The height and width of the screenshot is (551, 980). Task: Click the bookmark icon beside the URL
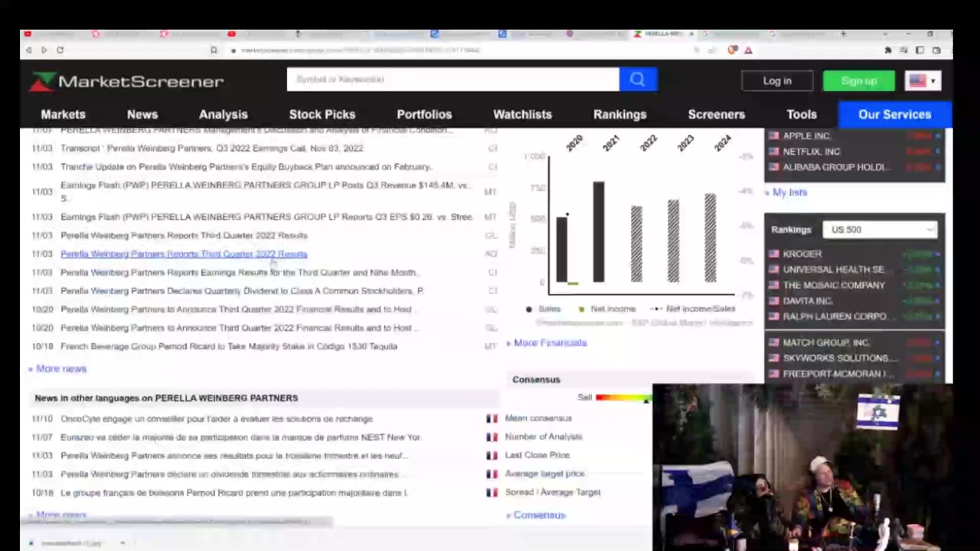tap(214, 51)
